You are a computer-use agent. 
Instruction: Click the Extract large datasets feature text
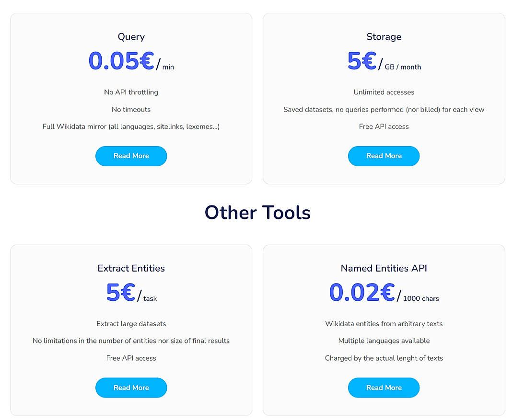pos(131,324)
